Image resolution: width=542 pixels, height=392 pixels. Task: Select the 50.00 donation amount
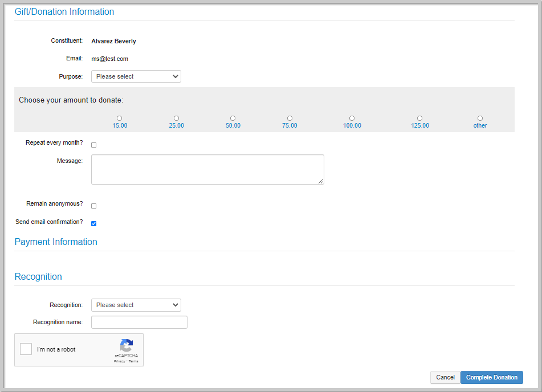(233, 118)
